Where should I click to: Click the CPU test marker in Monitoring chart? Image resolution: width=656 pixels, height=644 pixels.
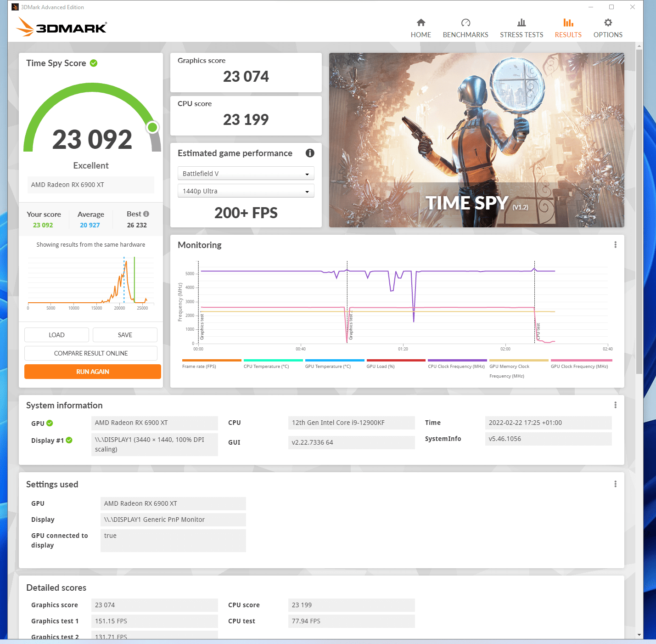[538, 332]
